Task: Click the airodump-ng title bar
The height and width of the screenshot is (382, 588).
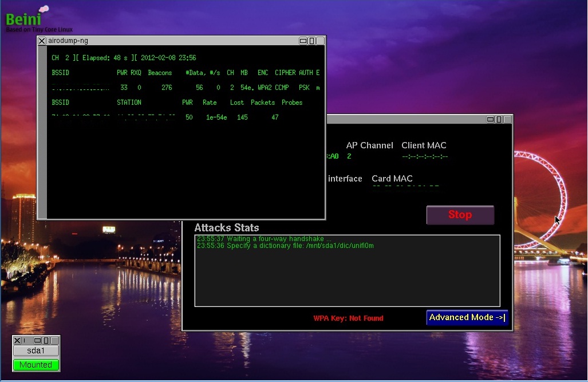Action: [172, 41]
